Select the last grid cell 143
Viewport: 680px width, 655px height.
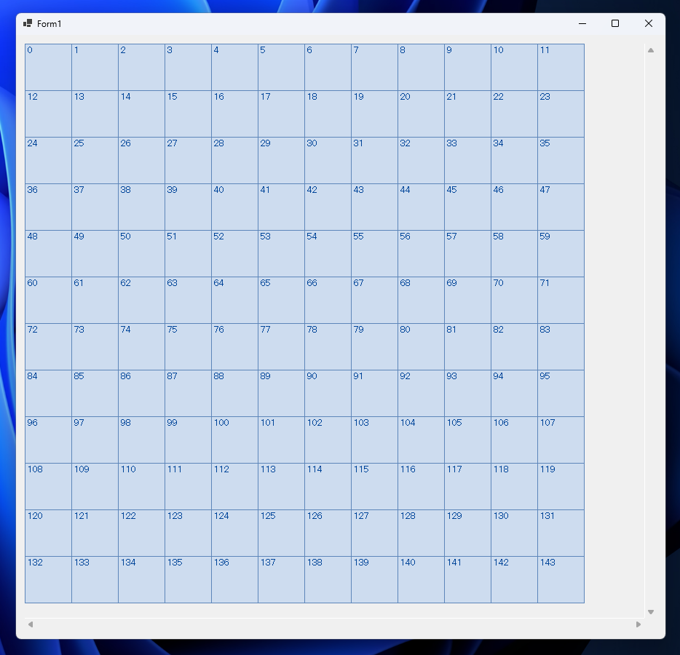pos(561,580)
